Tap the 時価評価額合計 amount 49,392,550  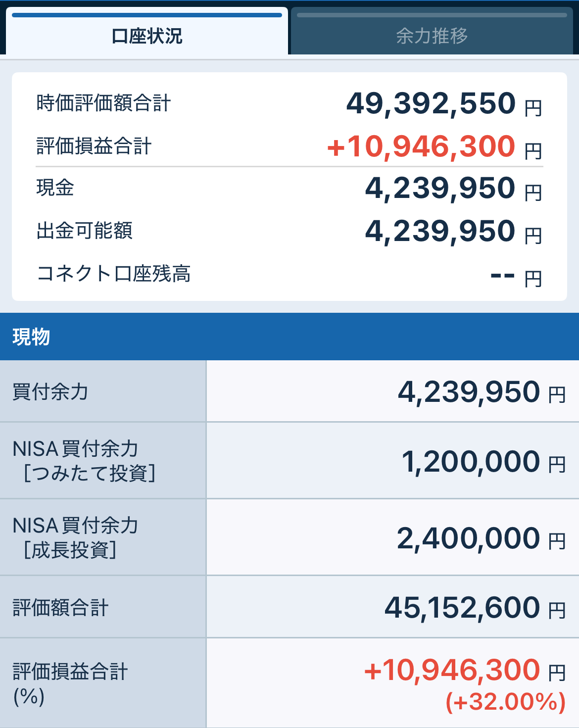tap(431, 103)
